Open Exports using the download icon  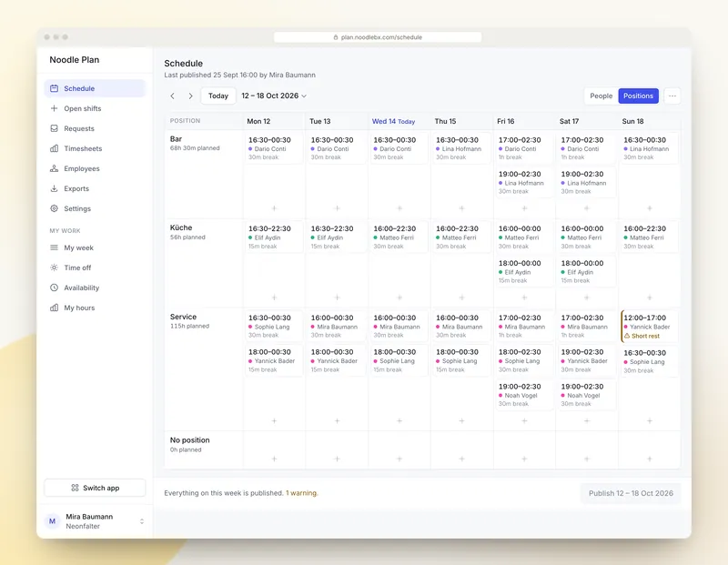[55, 188]
